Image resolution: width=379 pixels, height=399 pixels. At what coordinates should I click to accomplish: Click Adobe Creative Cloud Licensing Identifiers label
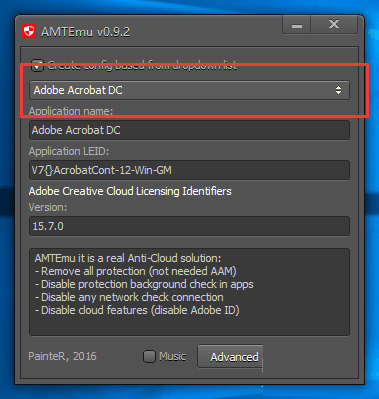point(130,191)
